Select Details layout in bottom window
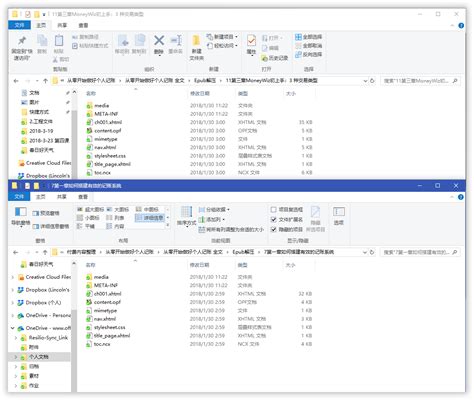This screenshot has width=474, height=400. click(x=150, y=218)
